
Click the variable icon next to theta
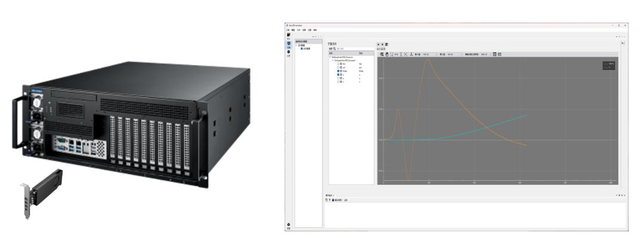coord(341,71)
